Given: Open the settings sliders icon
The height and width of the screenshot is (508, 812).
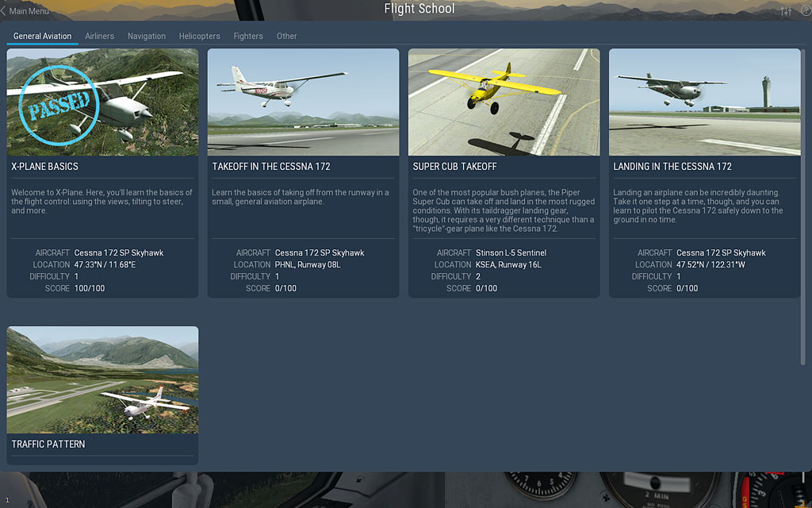Looking at the screenshot, I should [786, 11].
